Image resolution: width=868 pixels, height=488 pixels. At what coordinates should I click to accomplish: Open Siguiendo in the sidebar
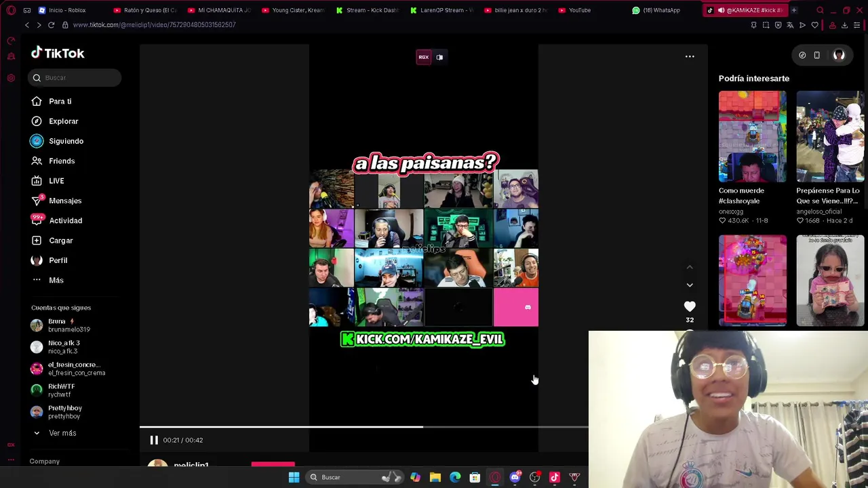[x=57, y=141]
